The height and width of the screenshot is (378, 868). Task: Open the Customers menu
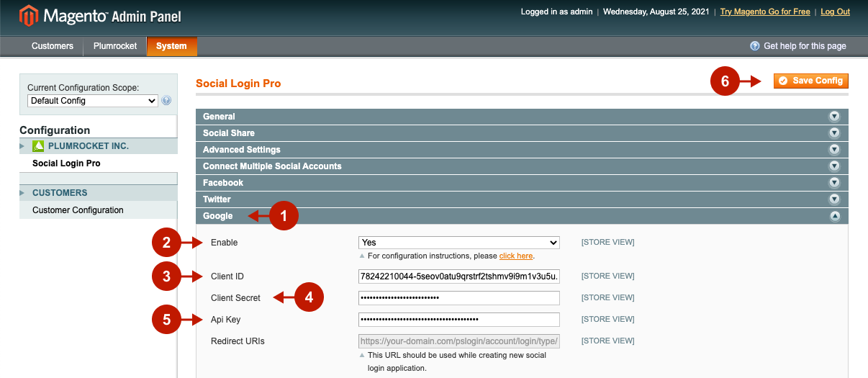pyautogui.click(x=53, y=46)
